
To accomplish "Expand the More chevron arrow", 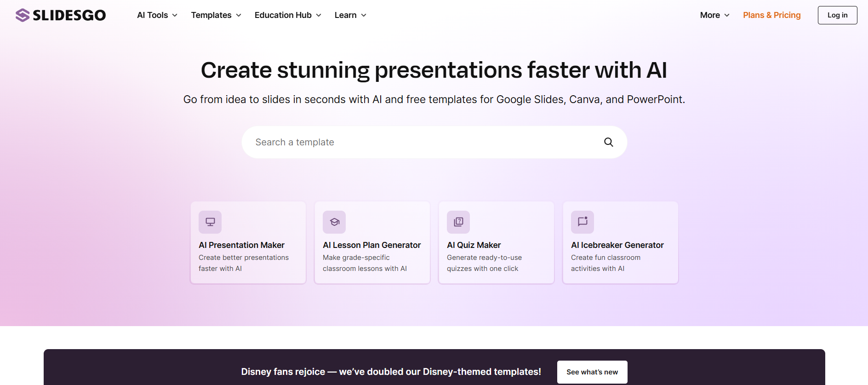I will tap(727, 15).
